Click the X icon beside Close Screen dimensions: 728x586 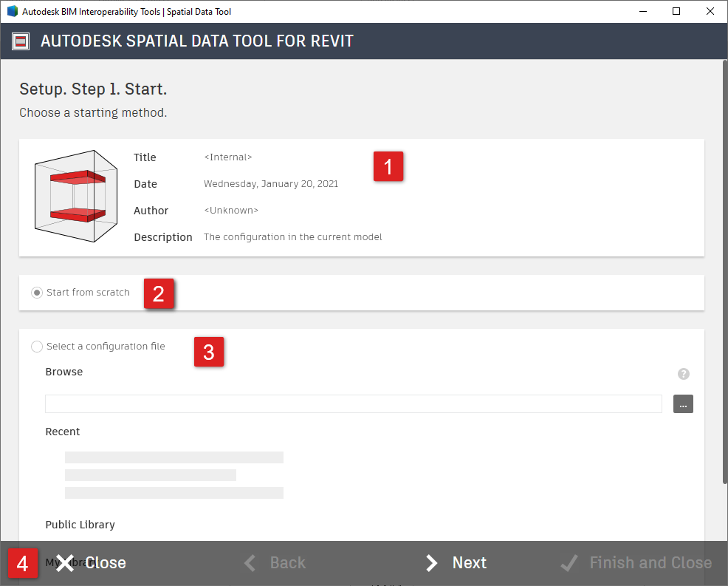pos(63,562)
